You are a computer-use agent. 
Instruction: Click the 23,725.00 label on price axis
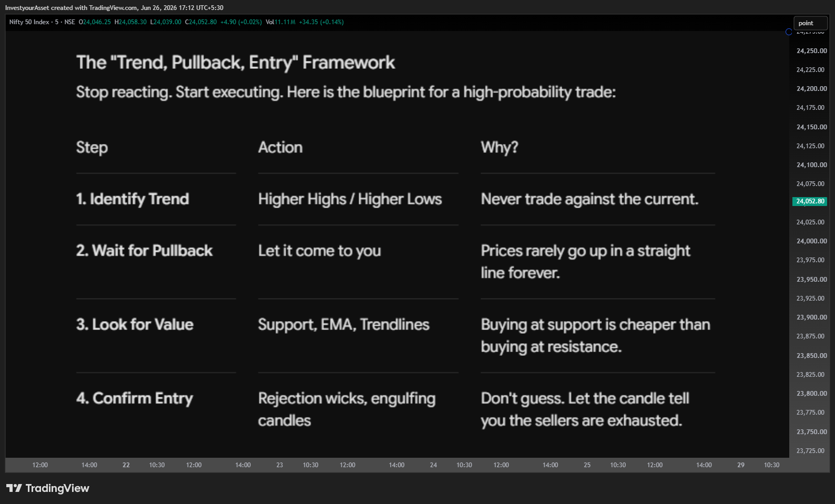810,451
